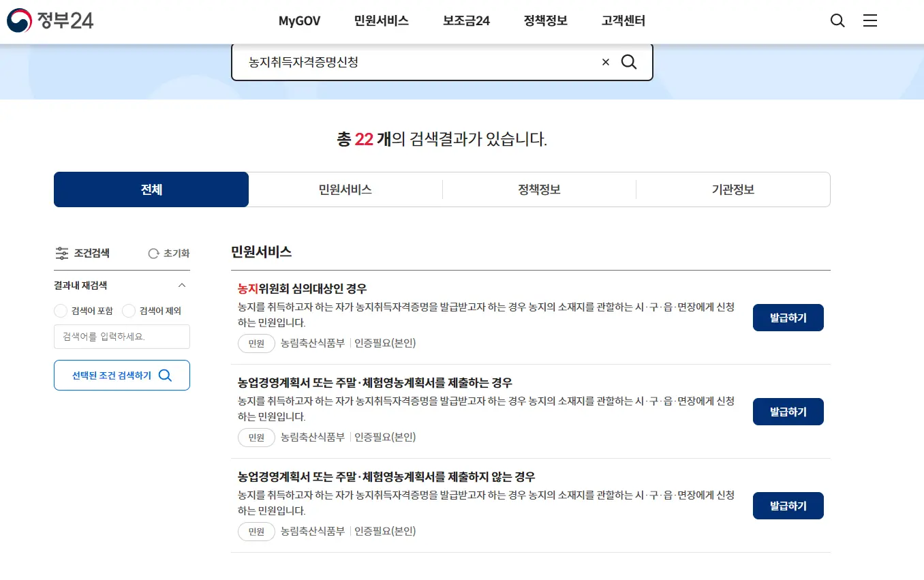Viewport: 924px width, 580px height.
Task: Click the 선택된 조건 검색하기 button
Action: (x=121, y=375)
